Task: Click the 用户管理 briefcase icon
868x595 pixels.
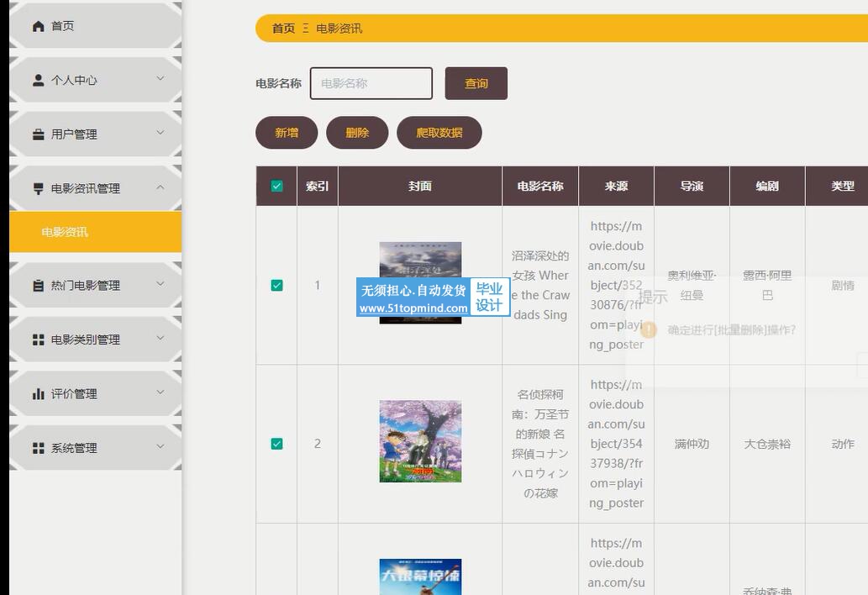Action: pyautogui.click(x=38, y=134)
